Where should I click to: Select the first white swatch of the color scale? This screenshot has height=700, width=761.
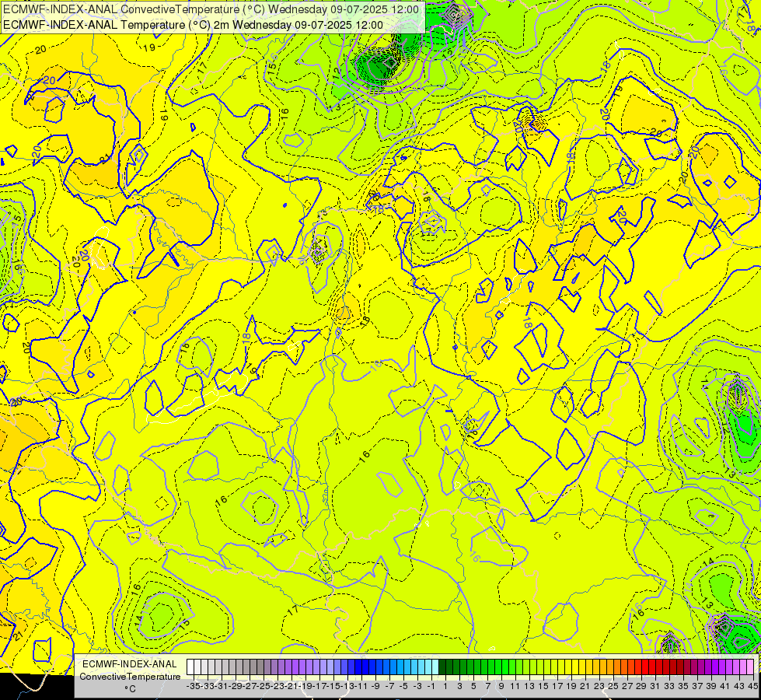pyautogui.click(x=190, y=667)
